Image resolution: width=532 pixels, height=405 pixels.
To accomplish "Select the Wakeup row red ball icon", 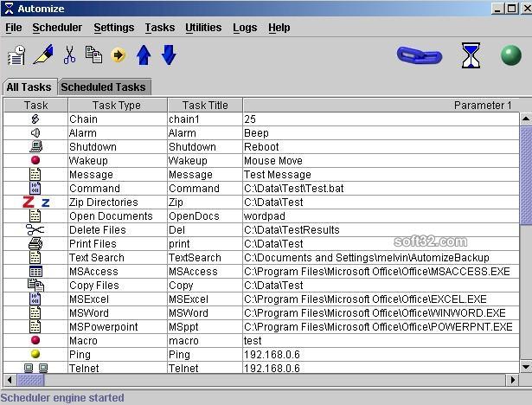I will [x=35, y=160].
